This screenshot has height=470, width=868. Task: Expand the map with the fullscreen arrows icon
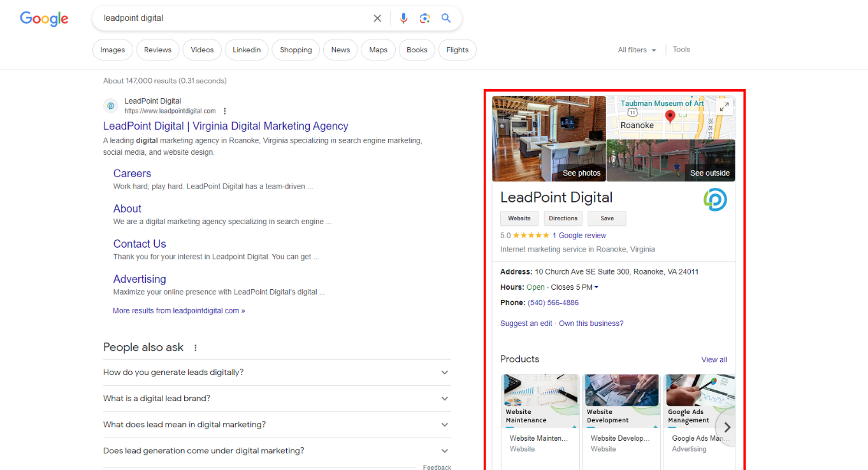[x=724, y=107]
